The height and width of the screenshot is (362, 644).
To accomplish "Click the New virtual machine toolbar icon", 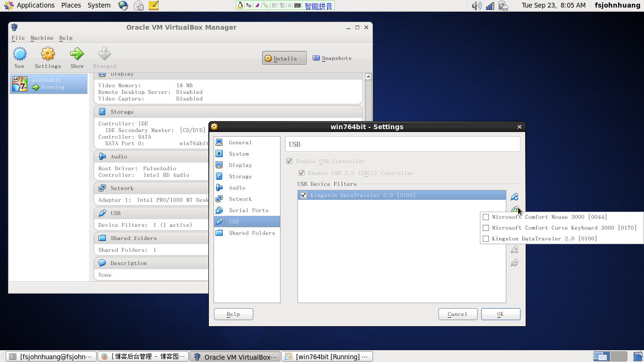I will pos(19,58).
